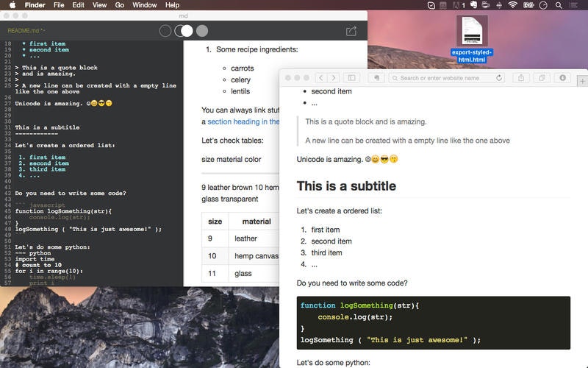The image size is (588, 368).
Task: Open the battery status menu
Action: [x=528, y=5]
